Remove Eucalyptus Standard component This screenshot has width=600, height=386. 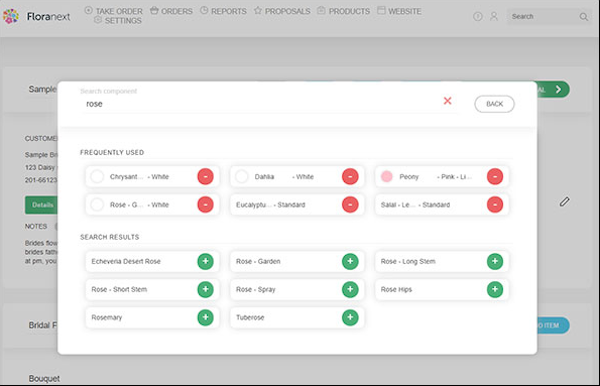pyautogui.click(x=350, y=205)
